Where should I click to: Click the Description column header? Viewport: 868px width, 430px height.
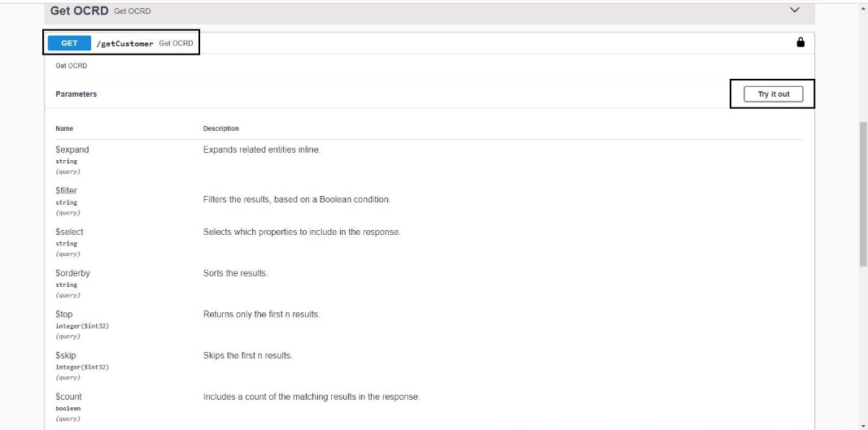(x=220, y=128)
